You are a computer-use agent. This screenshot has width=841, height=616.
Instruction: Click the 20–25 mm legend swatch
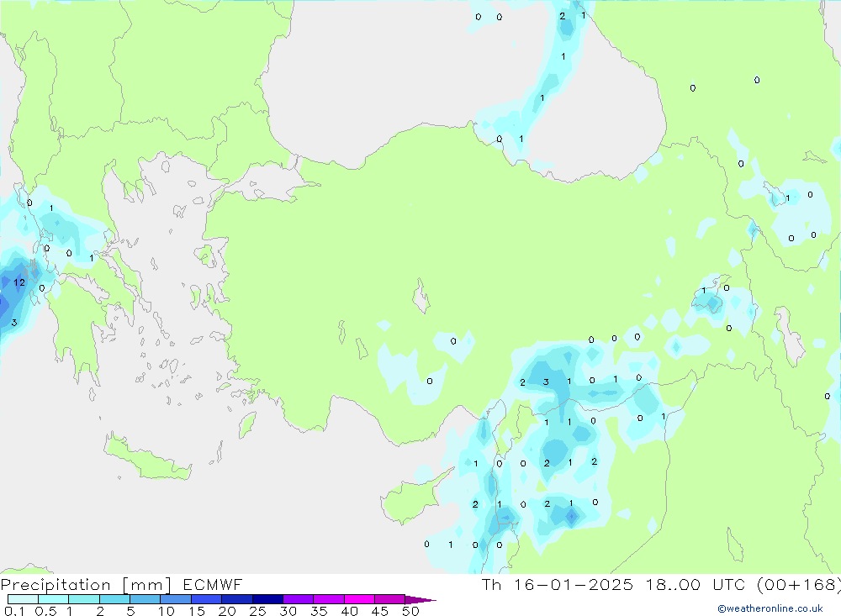click(237, 599)
